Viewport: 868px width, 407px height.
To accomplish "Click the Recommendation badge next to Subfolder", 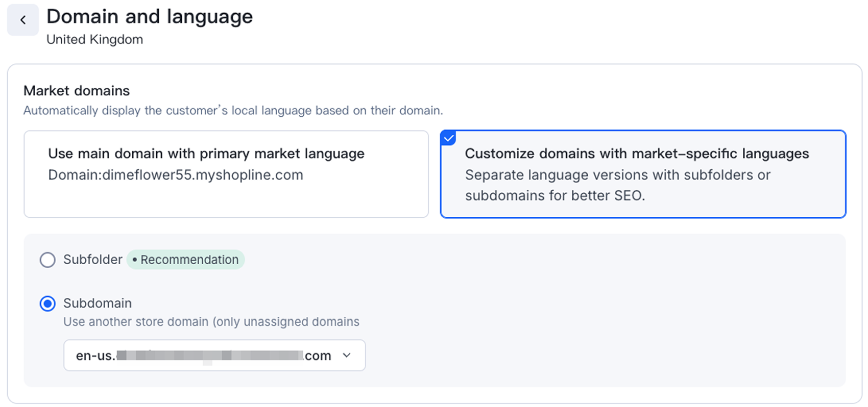I will 186,260.
